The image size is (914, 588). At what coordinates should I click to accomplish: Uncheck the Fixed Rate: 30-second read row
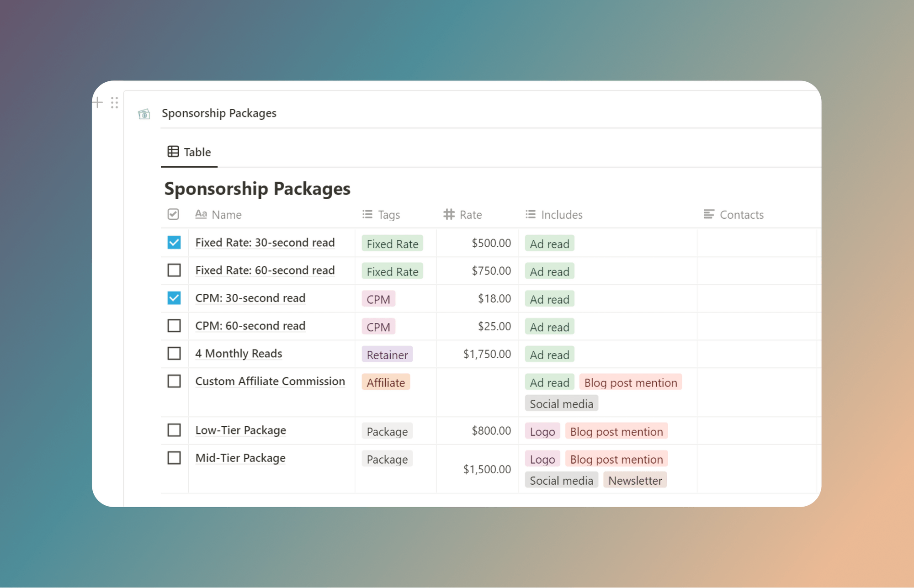point(174,243)
